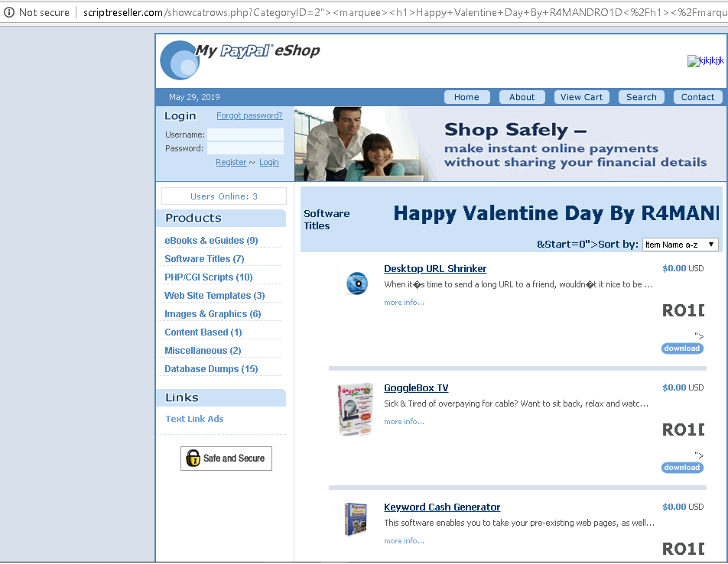The image size is (728, 564).
Task: Open the About nav tab
Action: coord(522,97)
